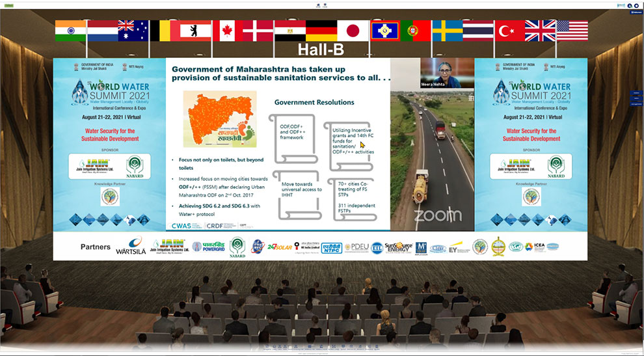Click Knowledge Partner emblem on left banner
644x356 pixels.
pos(110,197)
